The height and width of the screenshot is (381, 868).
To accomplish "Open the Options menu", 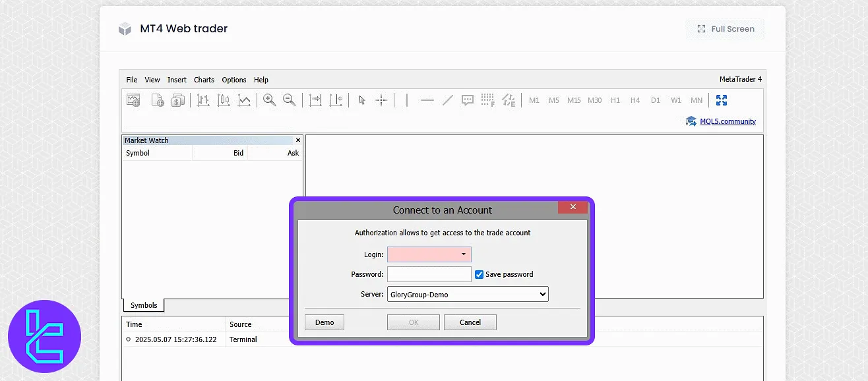I will pyautogui.click(x=234, y=80).
